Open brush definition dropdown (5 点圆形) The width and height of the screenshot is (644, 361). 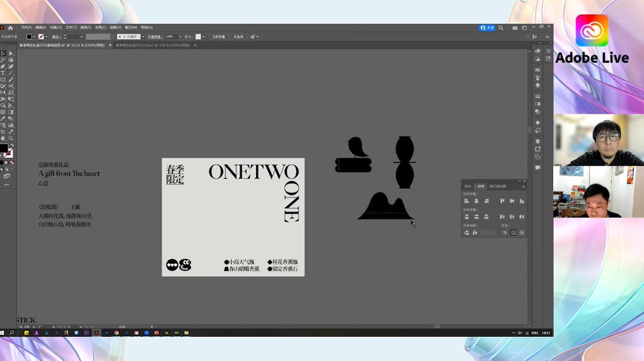coord(143,37)
